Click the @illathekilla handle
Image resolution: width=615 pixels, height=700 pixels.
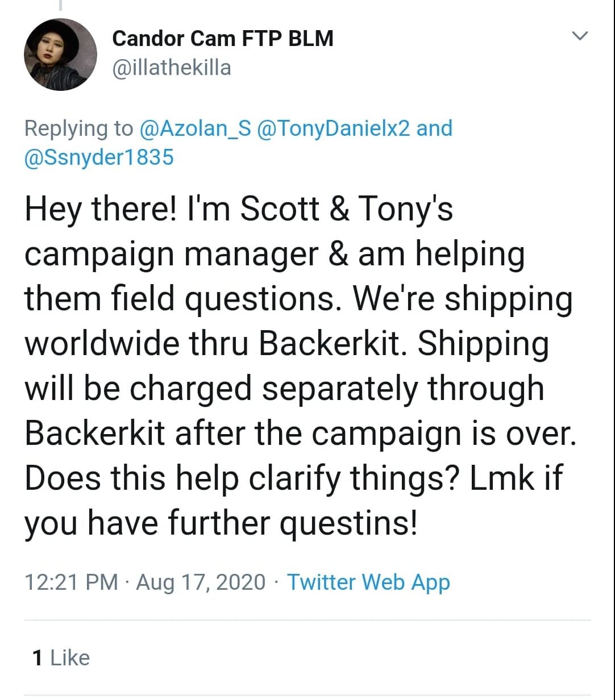(x=172, y=68)
